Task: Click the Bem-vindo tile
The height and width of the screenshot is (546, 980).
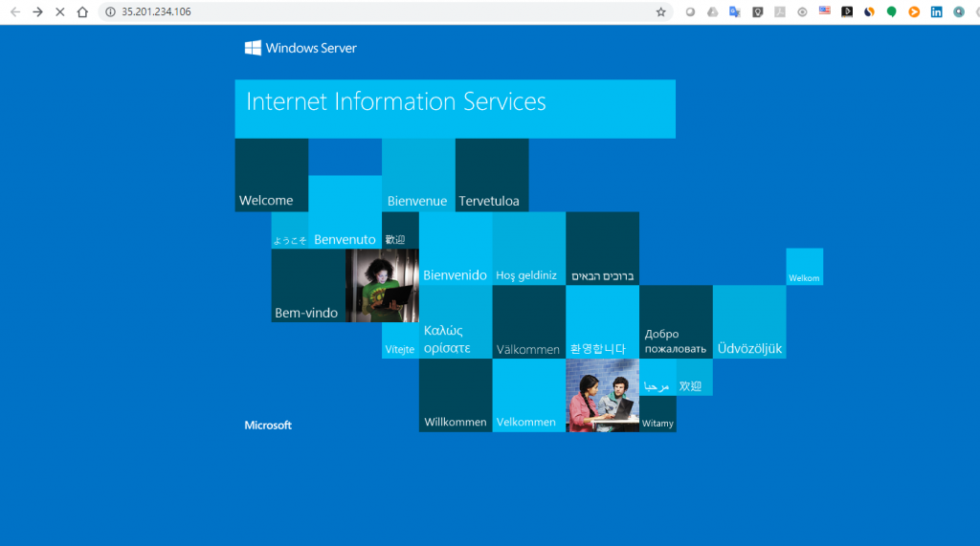Action: (x=308, y=286)
